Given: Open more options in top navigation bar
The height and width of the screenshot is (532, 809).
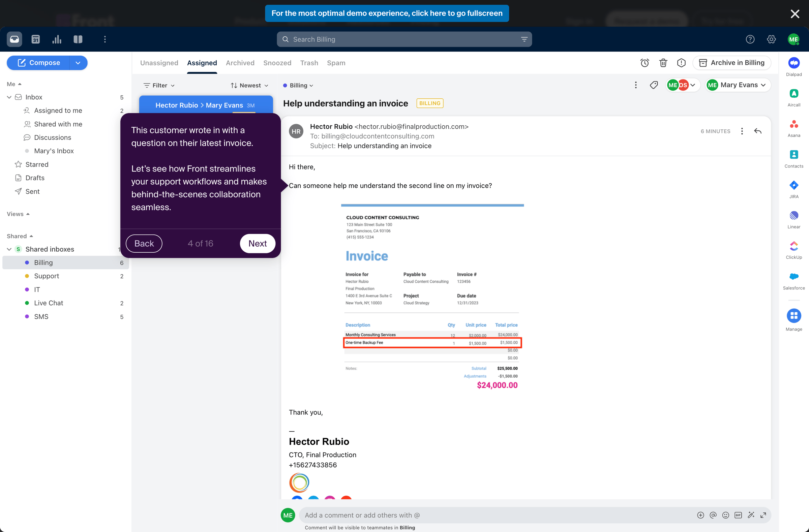Looking at the screenshot, I should coord(105,39).
